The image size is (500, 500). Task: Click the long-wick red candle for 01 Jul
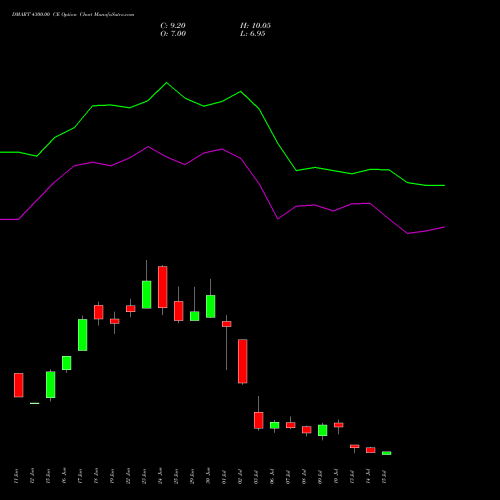click(x=227, y=324)
